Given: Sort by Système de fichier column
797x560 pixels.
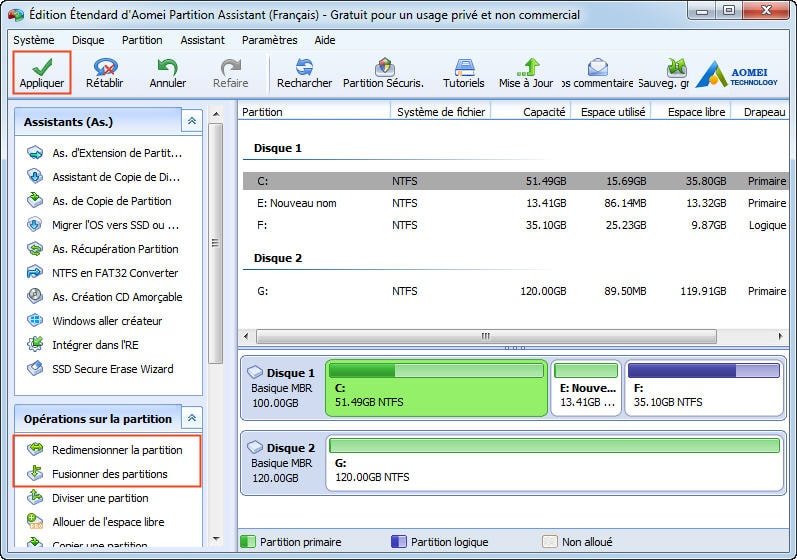Looking at the screenshot, I should click(x=440, y=112).
